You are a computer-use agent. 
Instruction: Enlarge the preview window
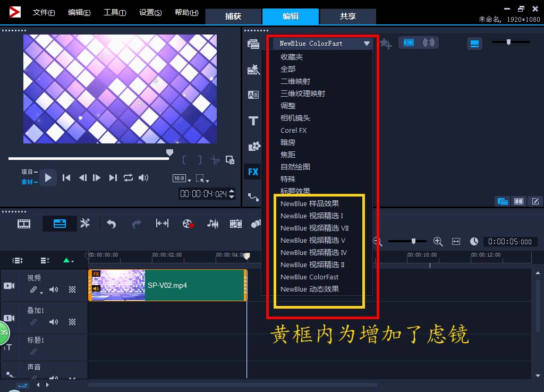pos(230,159)
